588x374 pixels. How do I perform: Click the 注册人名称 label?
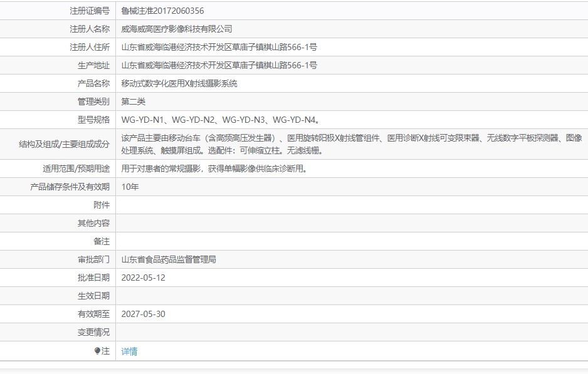click(90, 29)
